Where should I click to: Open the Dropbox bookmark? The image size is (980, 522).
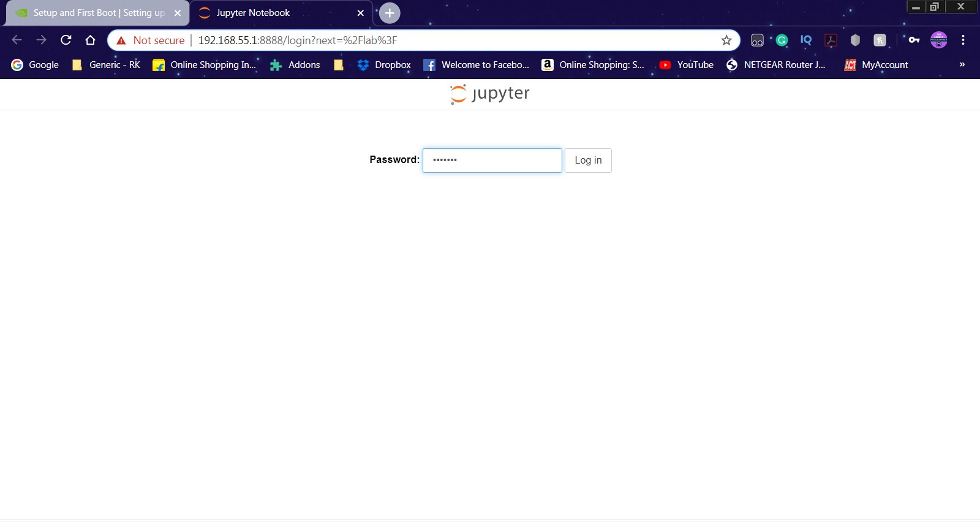tap(384, 65)
